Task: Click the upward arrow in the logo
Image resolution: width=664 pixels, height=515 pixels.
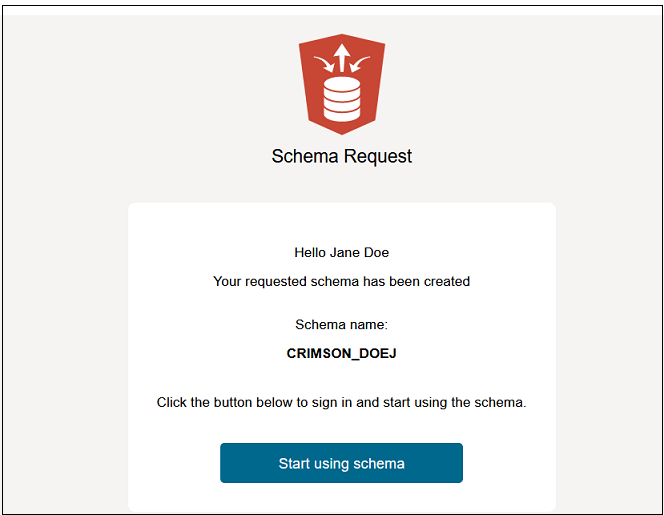Action: (342, 54)
